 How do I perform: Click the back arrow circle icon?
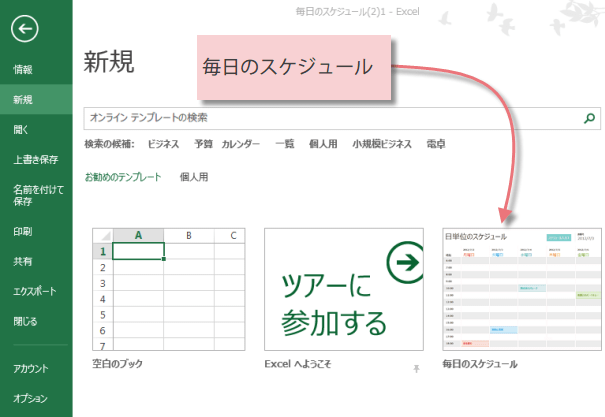click(x=25, y=29)
